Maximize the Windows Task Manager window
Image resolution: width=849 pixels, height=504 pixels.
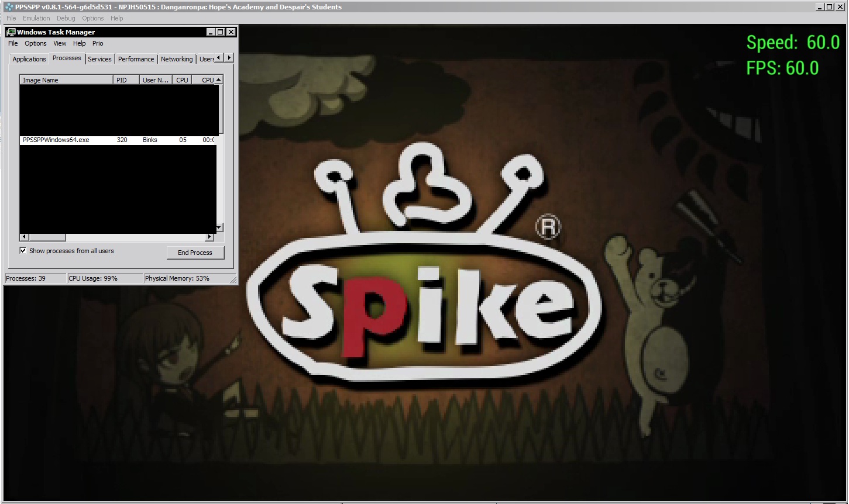coord(221,32)
